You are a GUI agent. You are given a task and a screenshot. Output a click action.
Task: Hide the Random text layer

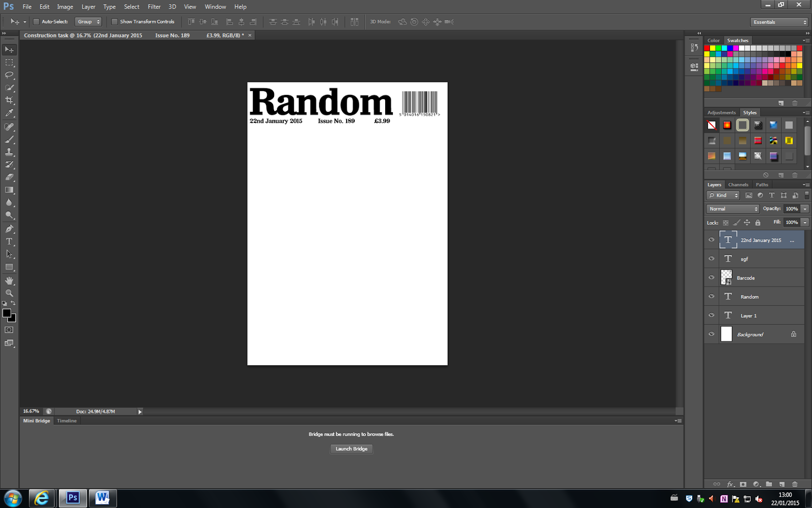tap(712, 296)
